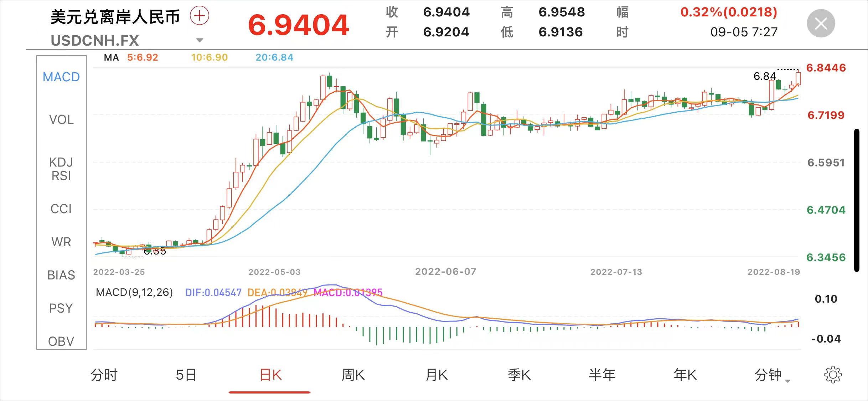Switch to 分时 intraday tab
868x401 pixels.
[104, 375]
